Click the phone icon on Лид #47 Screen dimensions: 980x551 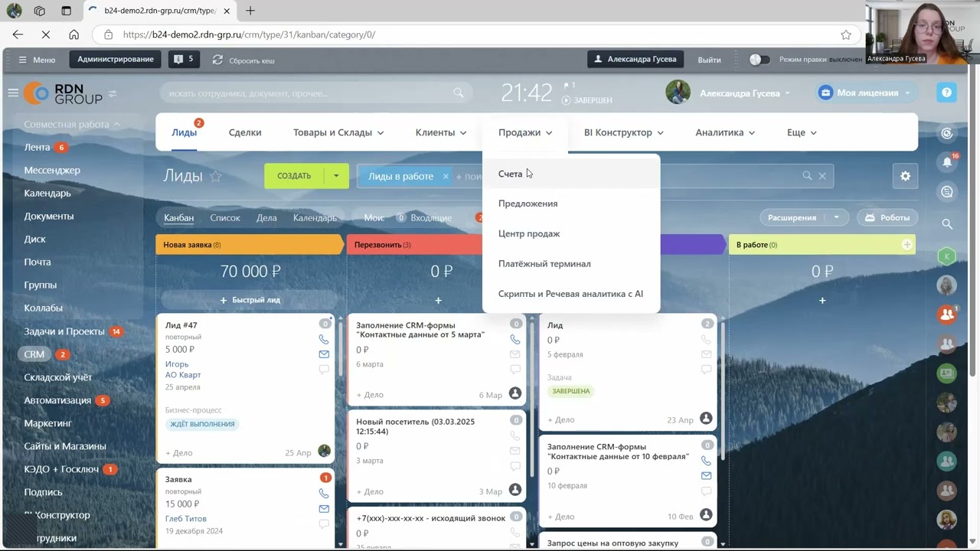[324, 340]
